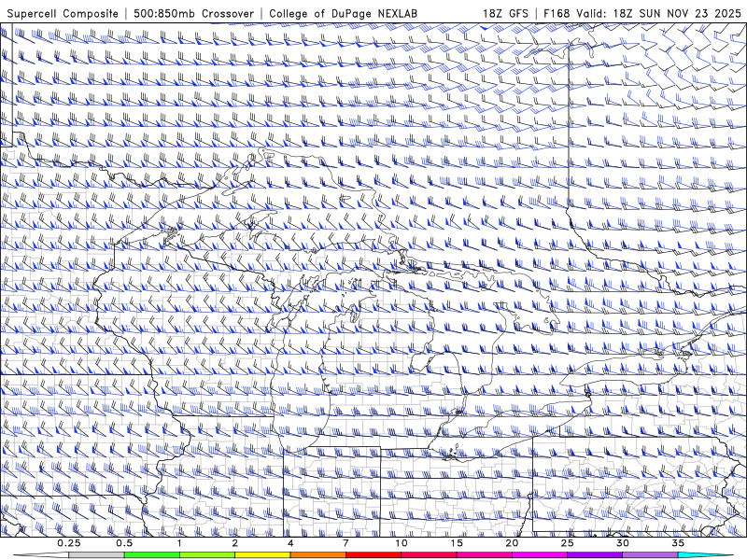This screenshot has width=747, height=560.
Task: Select the gray 0.25–0.5 legend swatch
Action: pyautogui.click(x=97, y=555)
